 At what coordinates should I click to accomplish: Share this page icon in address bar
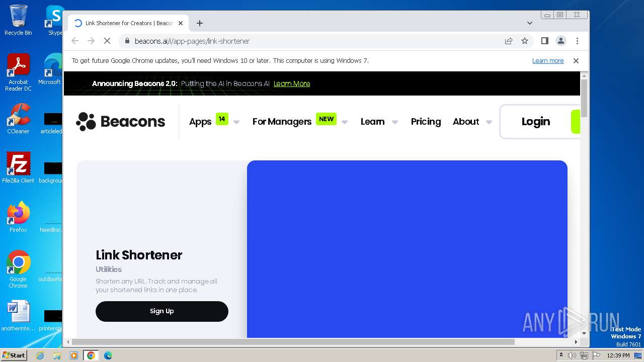click(509, 41)
